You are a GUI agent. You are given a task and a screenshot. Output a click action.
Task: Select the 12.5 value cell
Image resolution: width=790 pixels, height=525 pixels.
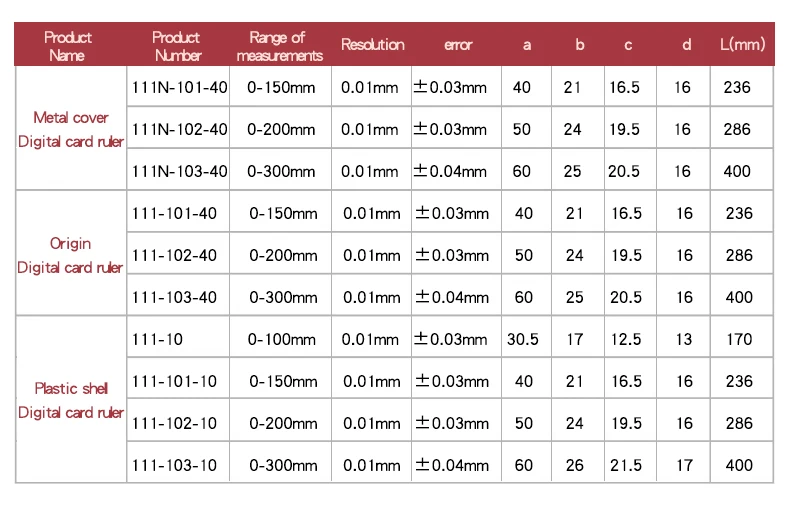(626, 340)
